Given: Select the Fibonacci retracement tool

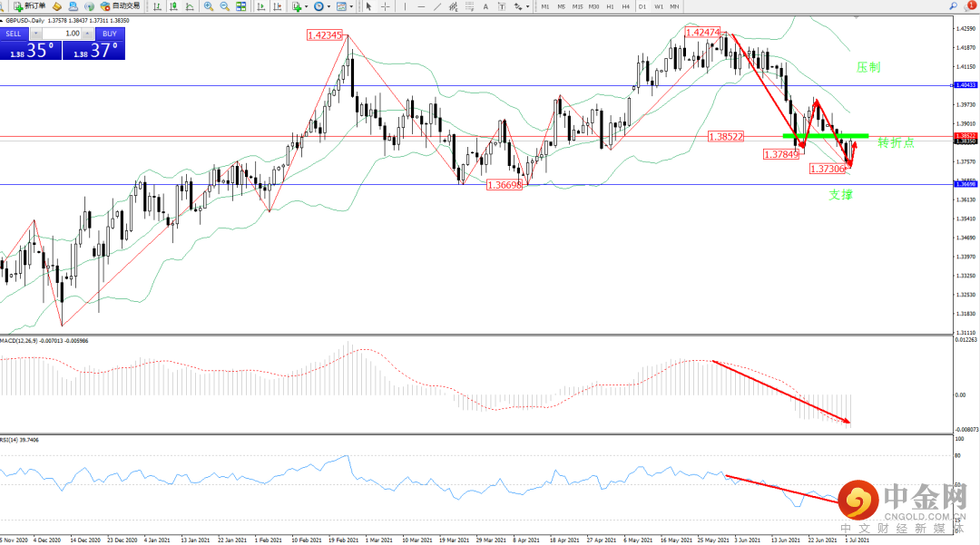Looking at the screenshot, I should click(469, 6).
